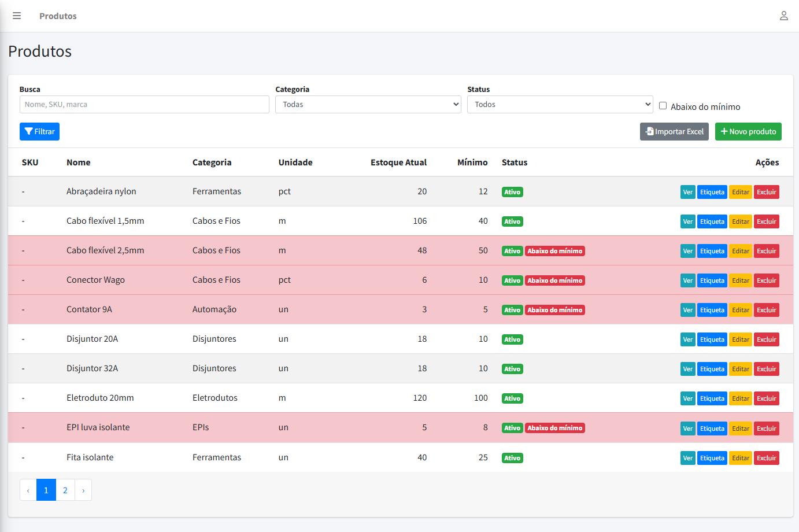
Task: Go to next page arrow
Action: point(83,490)
